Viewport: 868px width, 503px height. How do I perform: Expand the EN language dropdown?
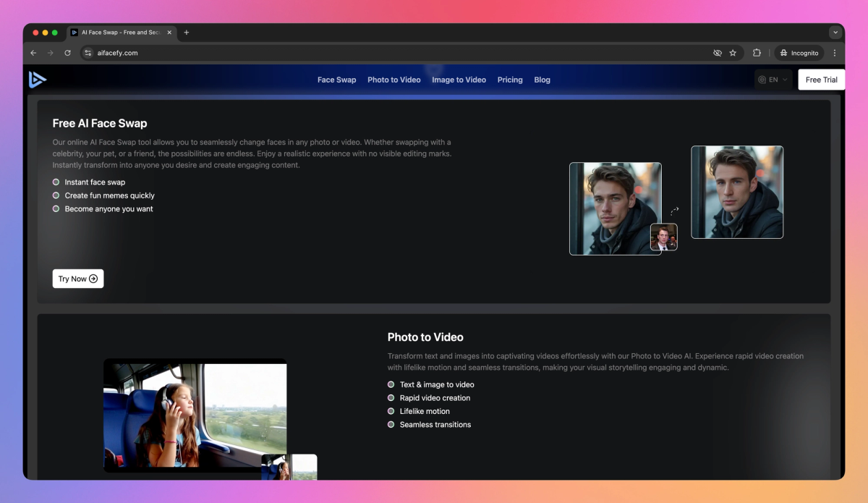(x=773, y=80)
